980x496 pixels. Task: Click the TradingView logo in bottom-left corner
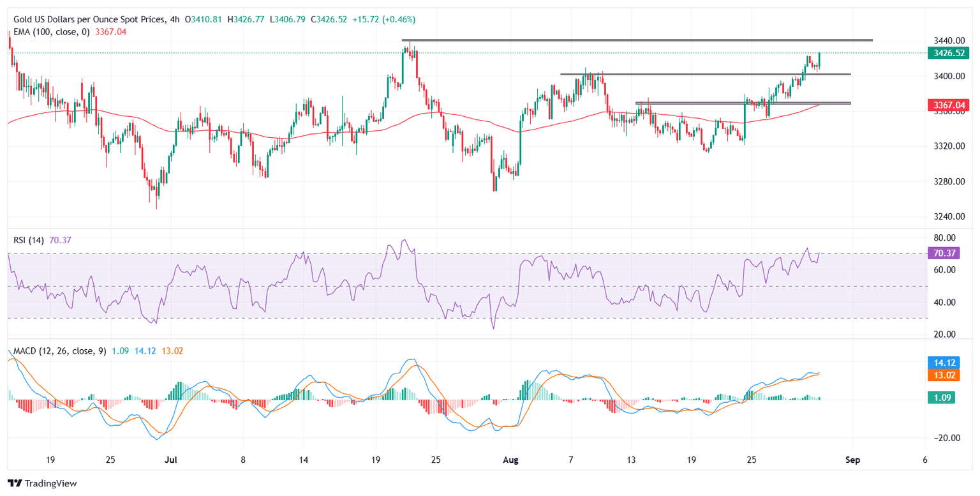(x=42, y=483)
